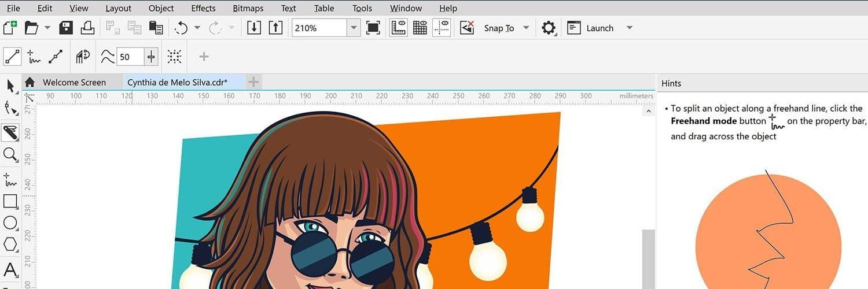Image resolution: width=868 pixels, height=289 pixels.
Task: Toggle full-screen preview icon
Action: tap(373, 28)
